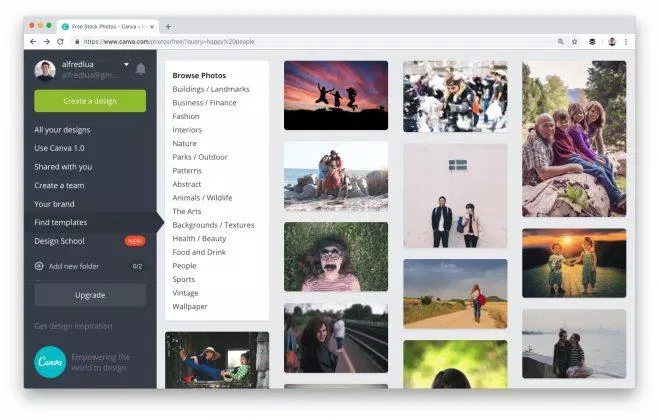Open Food and Drink category

pos(199,252)
